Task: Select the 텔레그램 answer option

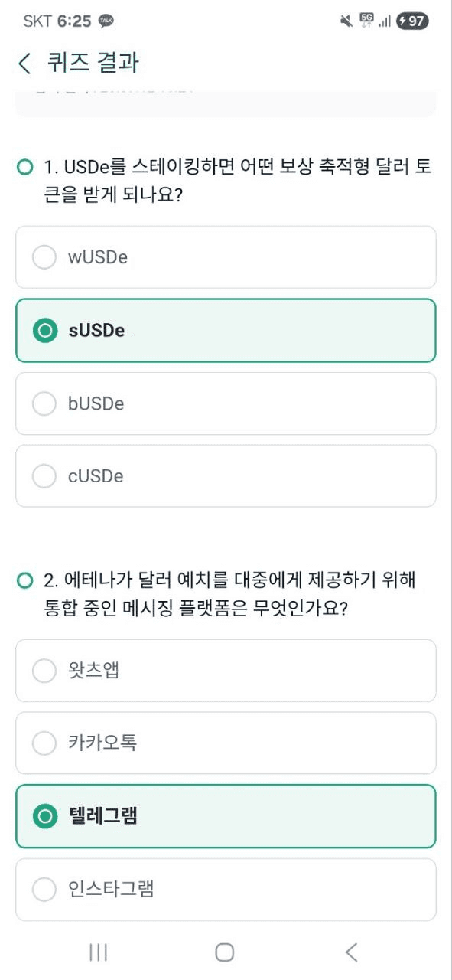Action: tap(226, 816)
